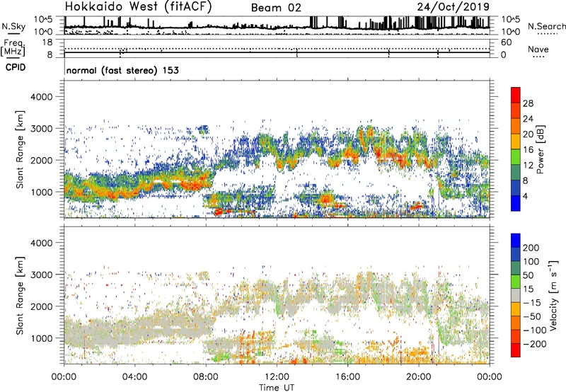Click the '2000' tick of the velocity panel
The height and width of the screenshot is (392, 566).
pos(42,306)
